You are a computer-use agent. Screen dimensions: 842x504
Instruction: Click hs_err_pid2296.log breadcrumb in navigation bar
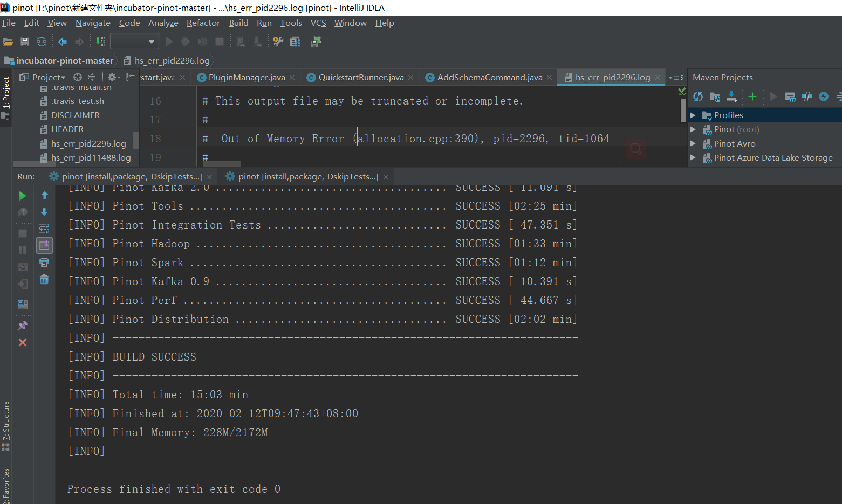click(x=167, y=60)
